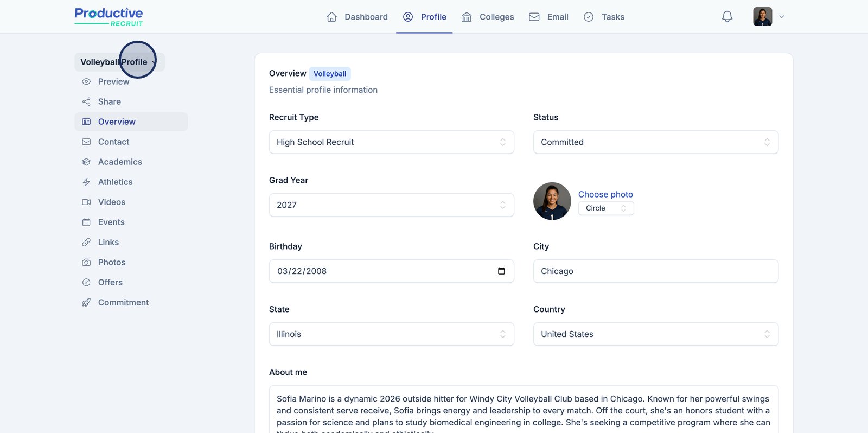Click the Preview eye icon

click(x=86, y=82)
